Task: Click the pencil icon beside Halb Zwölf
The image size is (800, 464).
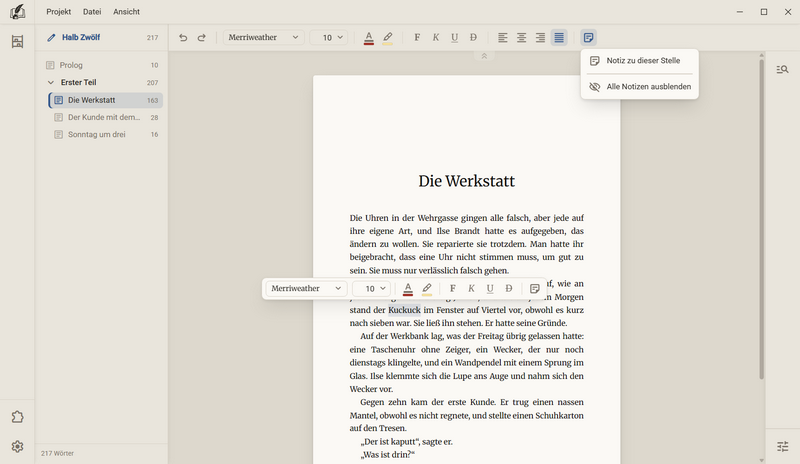Action: pos(51,37)
